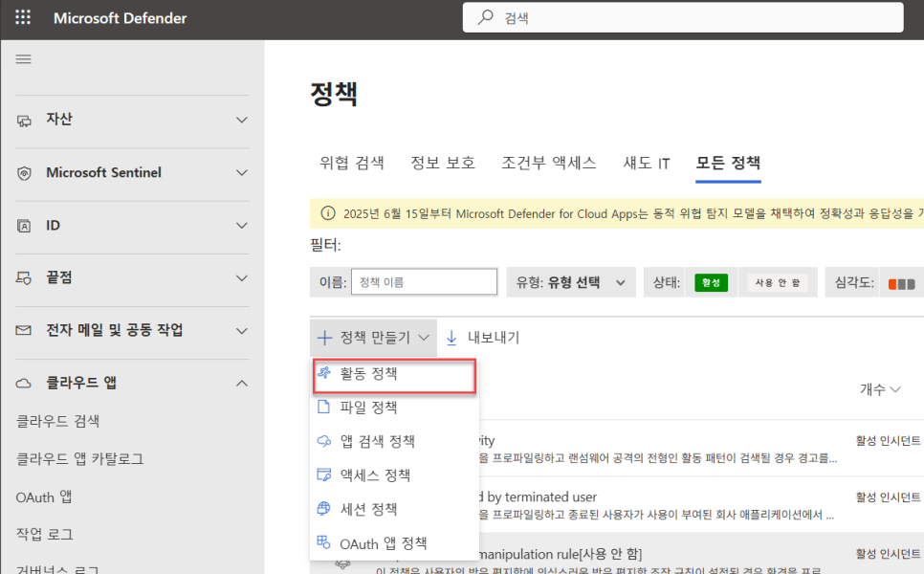The height and width of the screenshot is (574, 924).
Task: Click the Microsoft Defender title
Action: (x=121, y=17)
